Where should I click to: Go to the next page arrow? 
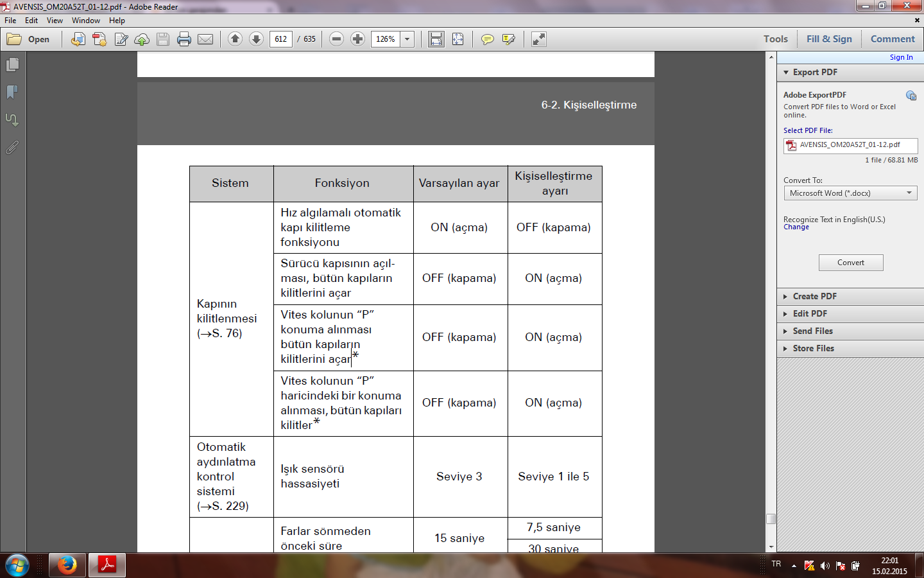click(256, 39)
